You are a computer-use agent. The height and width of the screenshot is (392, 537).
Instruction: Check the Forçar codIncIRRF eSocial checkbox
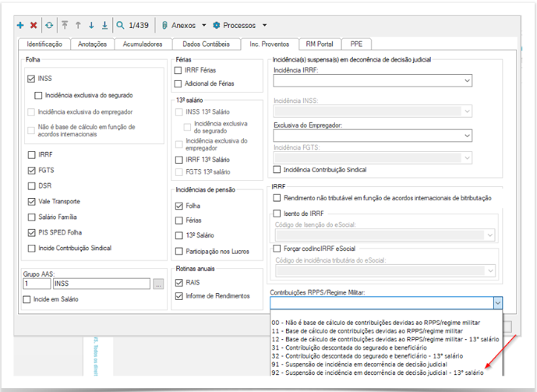click(x=277, y=249)
